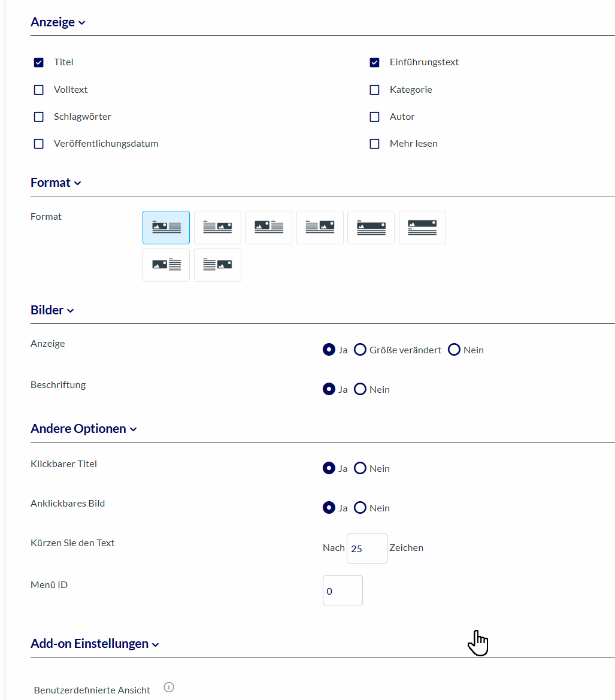Select second-row format with image left of text column
The image size is (615, 700).
(x=166, y=265)
